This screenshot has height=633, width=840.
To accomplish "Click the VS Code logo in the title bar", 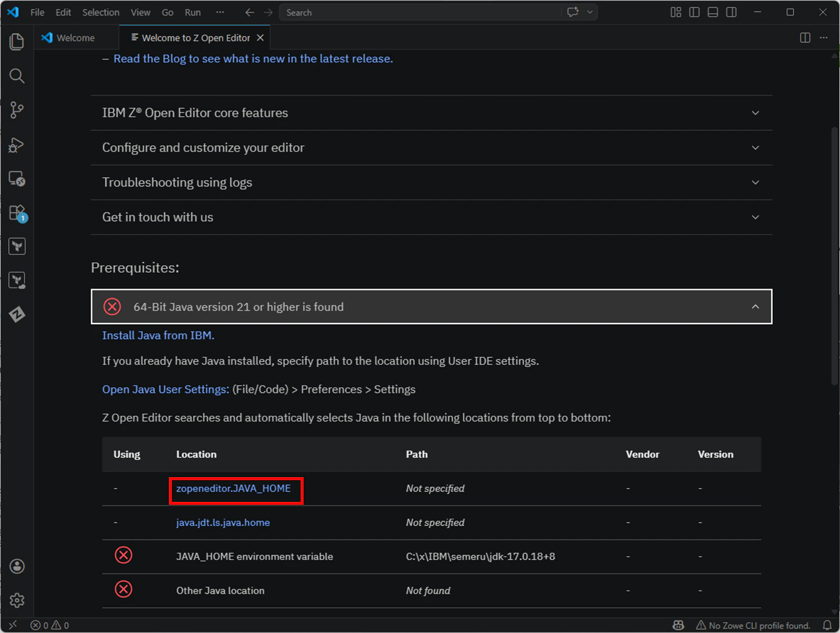I will (13, 12).
